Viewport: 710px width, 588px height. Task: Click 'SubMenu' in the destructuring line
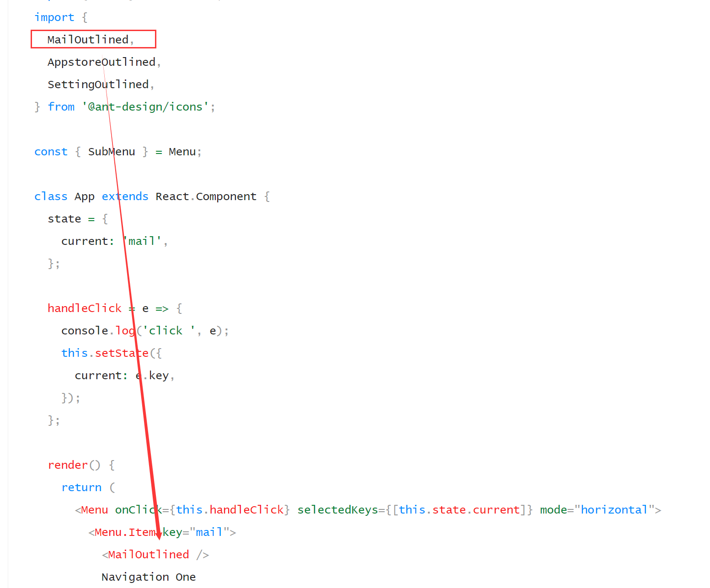point(112,152)
